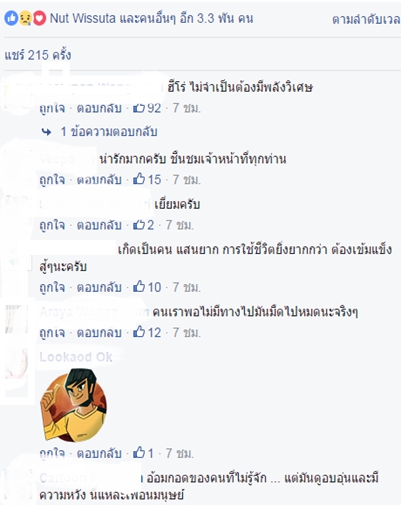Click the thumbs-up icon showing 10 likes

coord(139,287)
